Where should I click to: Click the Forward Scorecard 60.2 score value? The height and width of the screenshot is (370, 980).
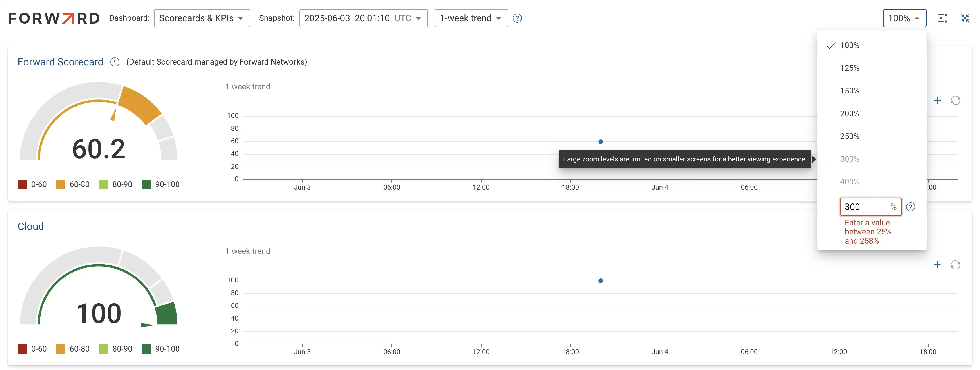point(99,149)
